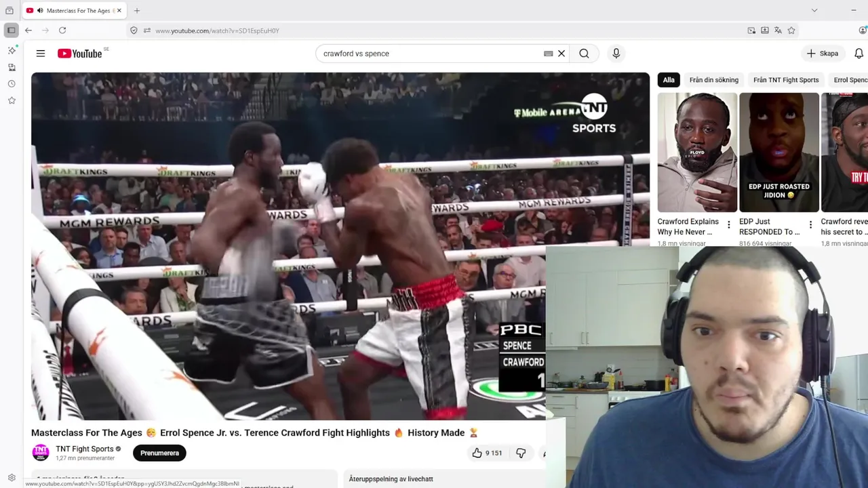Reload the current page
This screenshot has width=868, height=488.
click(62, 30)
